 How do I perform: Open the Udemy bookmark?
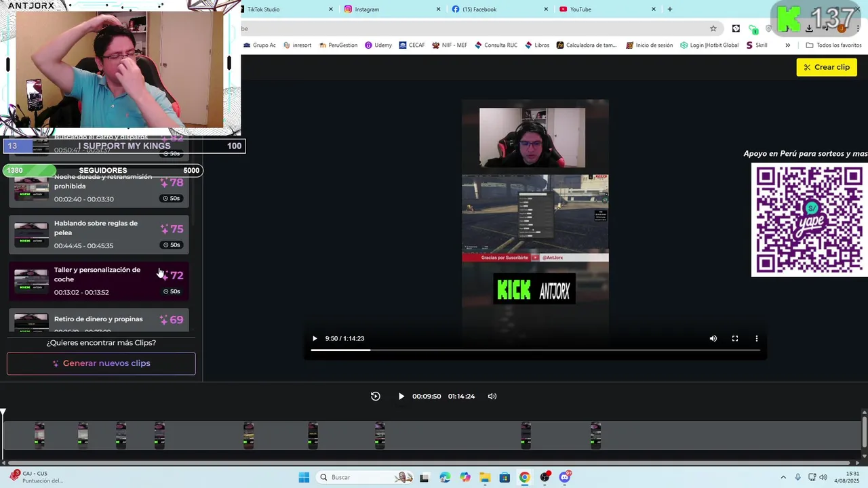[378, 45]
